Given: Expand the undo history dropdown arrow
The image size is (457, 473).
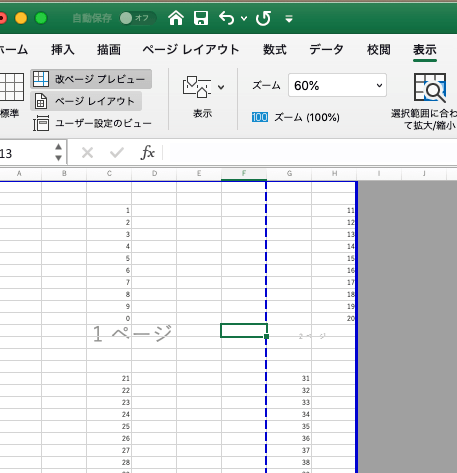Looking at the screenshot, I should click(244, 18).
